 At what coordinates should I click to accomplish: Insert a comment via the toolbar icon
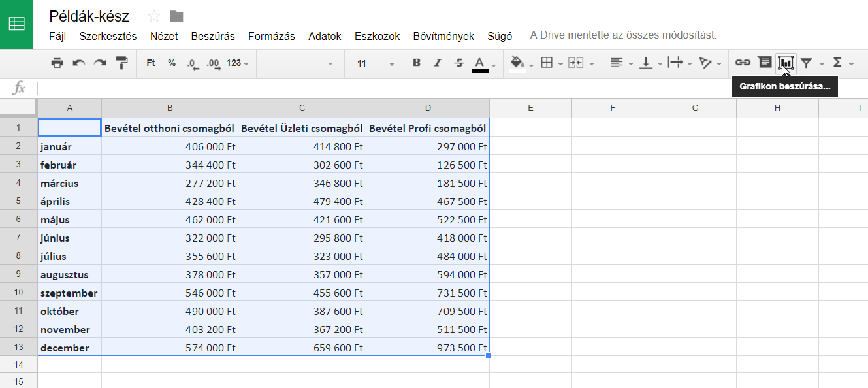point(764,63)
